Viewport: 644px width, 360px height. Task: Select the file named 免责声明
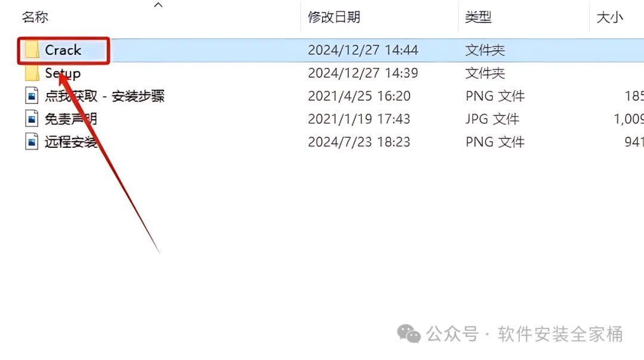click(70, 119)
